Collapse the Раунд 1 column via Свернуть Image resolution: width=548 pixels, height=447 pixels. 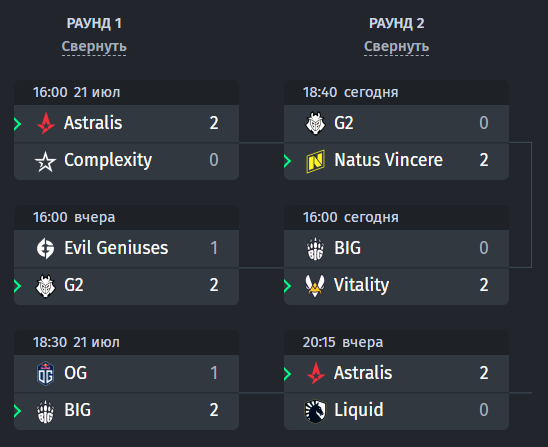click(x=94, y=46)
